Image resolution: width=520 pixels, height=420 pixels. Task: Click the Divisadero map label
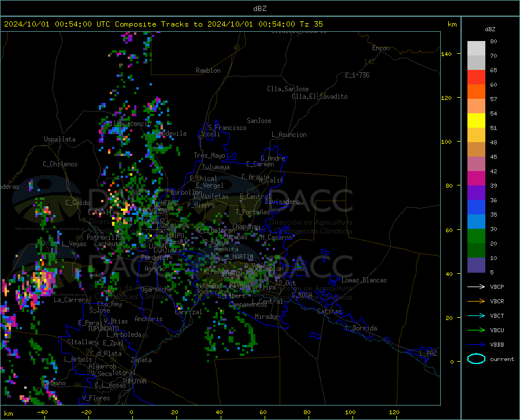click(282, 202)
